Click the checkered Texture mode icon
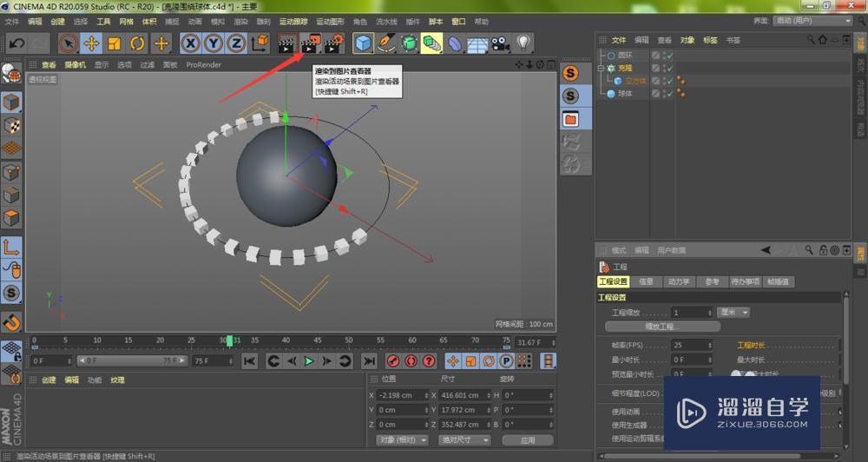This screenshot has width=868, height=462. click(11, 126)
